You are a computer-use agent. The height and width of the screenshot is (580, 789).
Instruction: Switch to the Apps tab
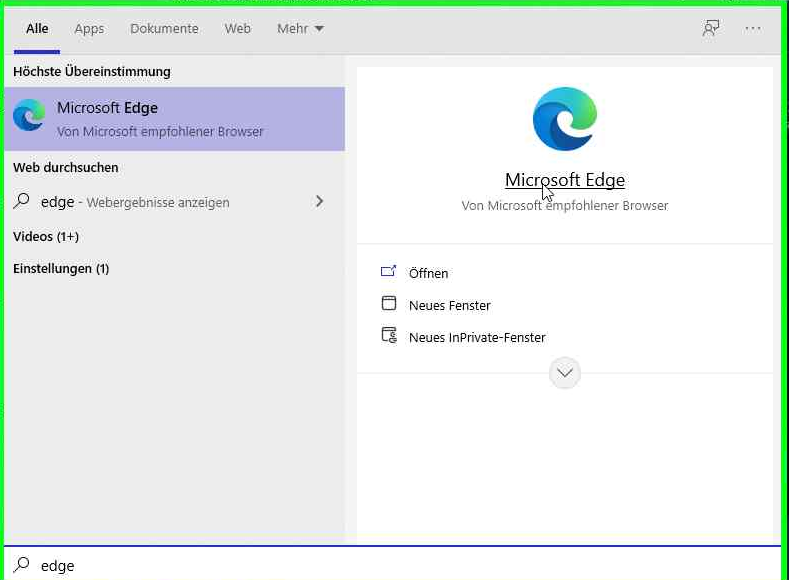[89, 29]
